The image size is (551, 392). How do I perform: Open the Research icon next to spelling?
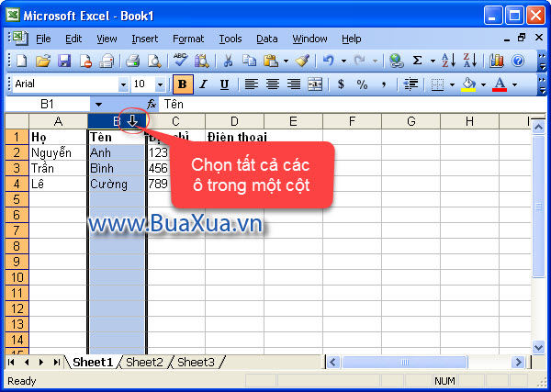(x=202, y=62)
